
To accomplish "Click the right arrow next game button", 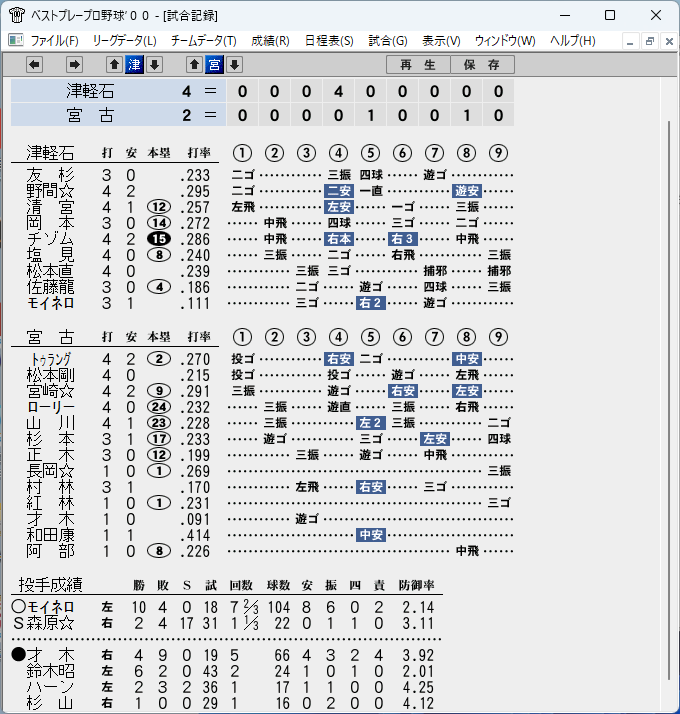I will coord(74,65).
